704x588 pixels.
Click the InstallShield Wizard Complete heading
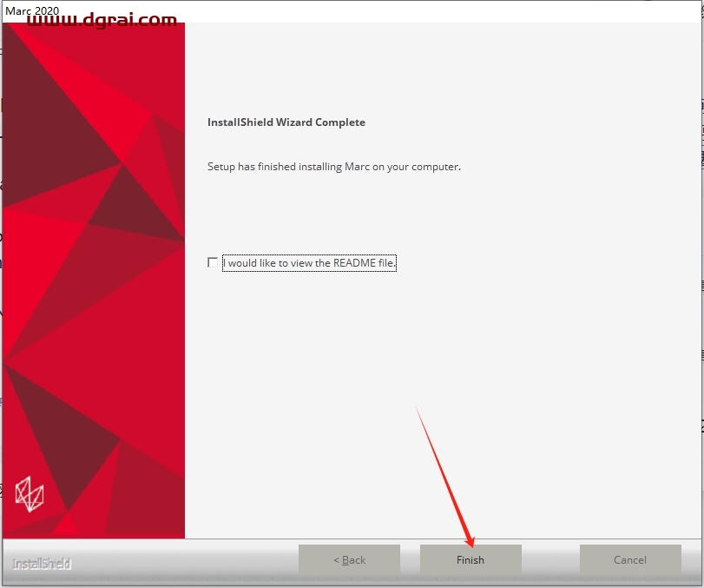(x=286, y=122)
